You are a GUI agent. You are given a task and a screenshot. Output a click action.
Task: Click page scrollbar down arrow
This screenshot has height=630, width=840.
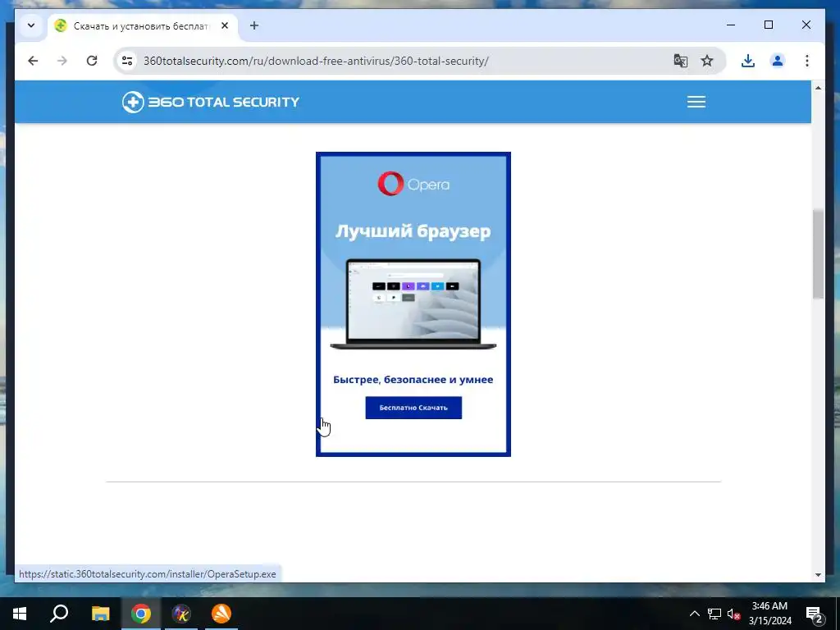[818, 575]
